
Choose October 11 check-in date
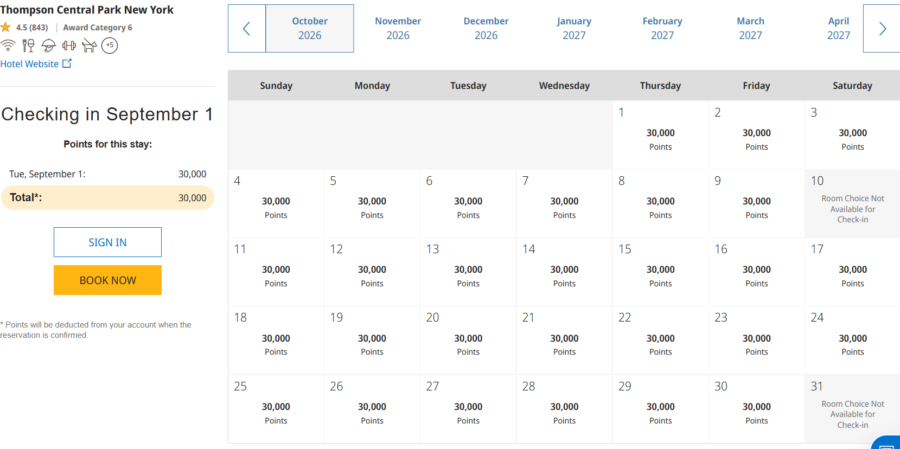pyautogui.click(x=276, y=272)
